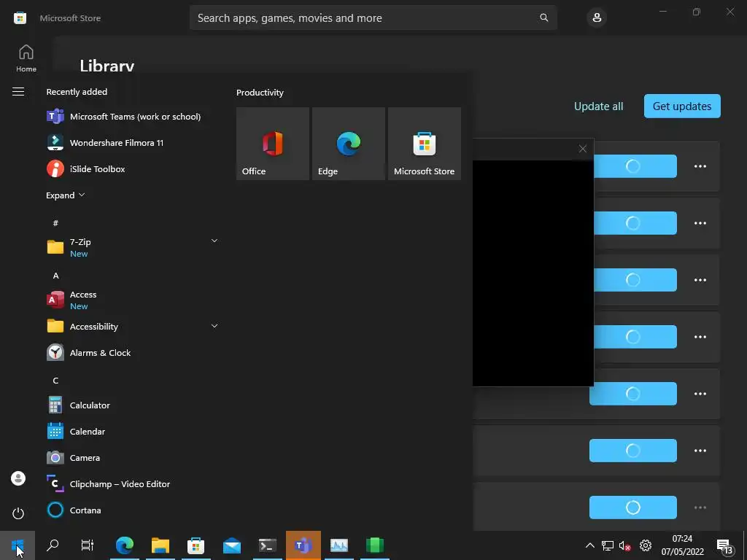The image size is (747, 560).
Task: Open File Explorer from the taskbar
Action: [160, 545]
